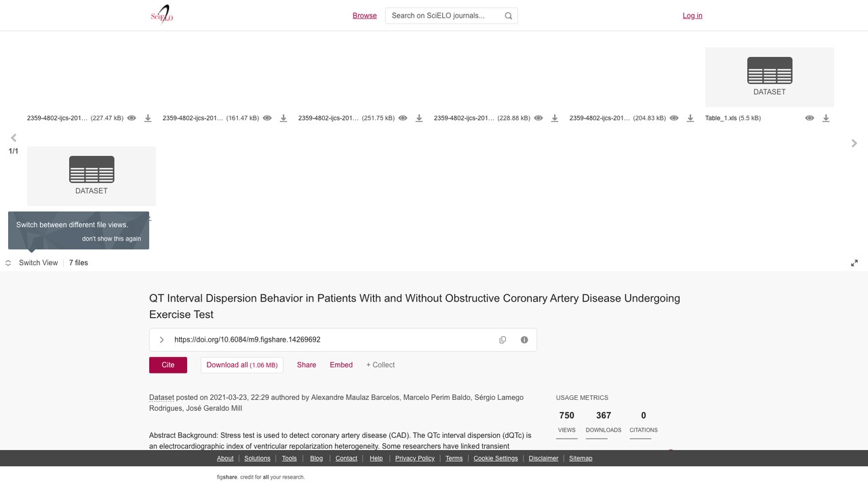The width and height of the screenshot is (868, 488).
Task: Add item with + Collect
Action: tap(380, 365)
